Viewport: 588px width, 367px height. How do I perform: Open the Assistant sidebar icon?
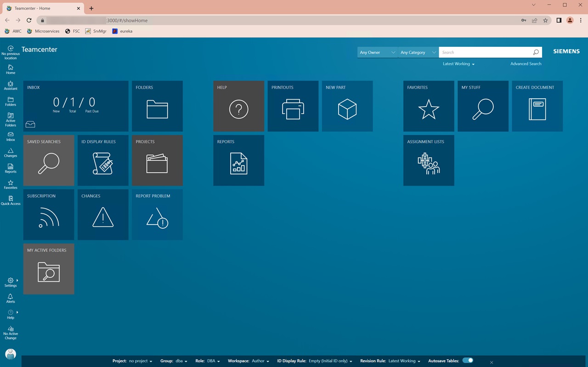click(11, 86)
